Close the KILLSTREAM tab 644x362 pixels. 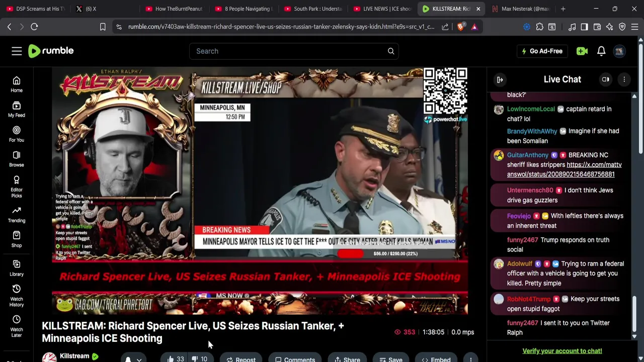478,9
